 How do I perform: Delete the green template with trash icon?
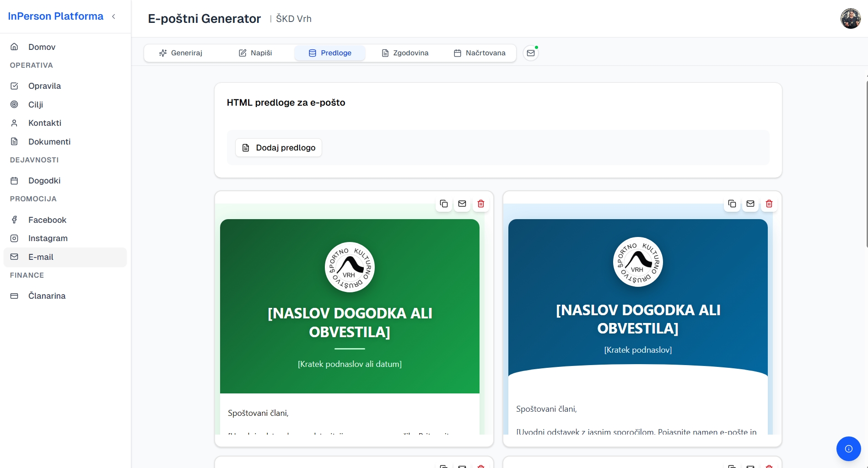(480, 204)
